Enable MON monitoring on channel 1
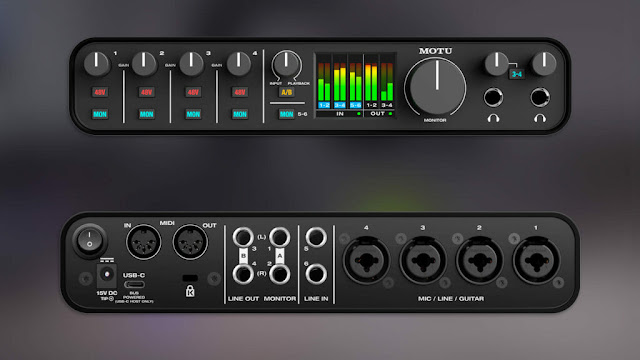 (x=100, y=114)
